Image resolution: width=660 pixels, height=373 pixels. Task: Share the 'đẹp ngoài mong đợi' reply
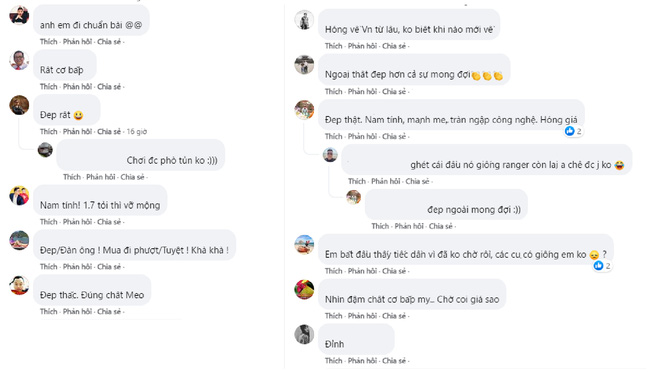tap(441, 226)
